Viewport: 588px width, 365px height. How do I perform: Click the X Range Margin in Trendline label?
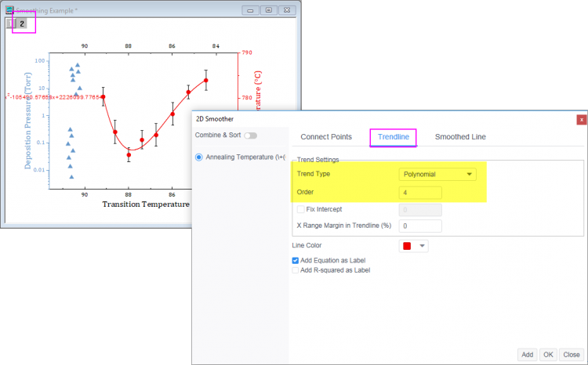344,226
